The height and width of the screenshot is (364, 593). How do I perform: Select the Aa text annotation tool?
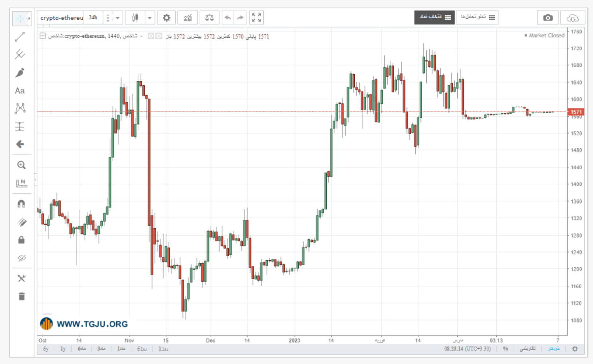pos(20,91)
